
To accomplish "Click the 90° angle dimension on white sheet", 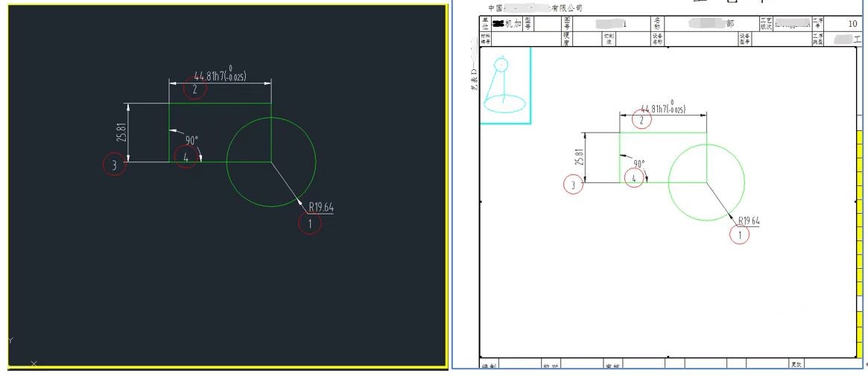I will point(639,164).
